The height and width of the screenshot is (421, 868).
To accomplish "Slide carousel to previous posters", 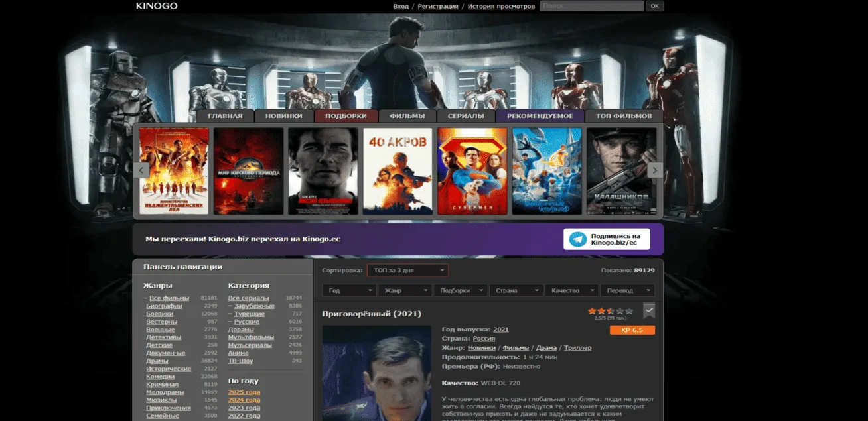I will (141, 170).
